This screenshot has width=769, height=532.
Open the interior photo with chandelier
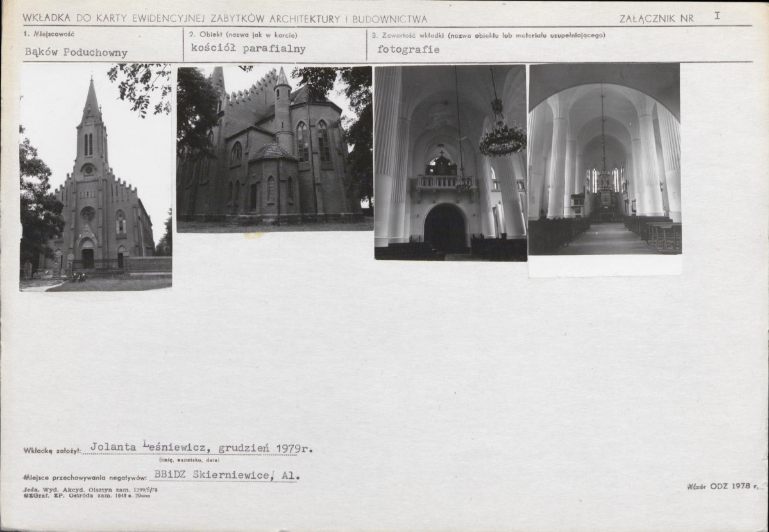tap(451, 163)
